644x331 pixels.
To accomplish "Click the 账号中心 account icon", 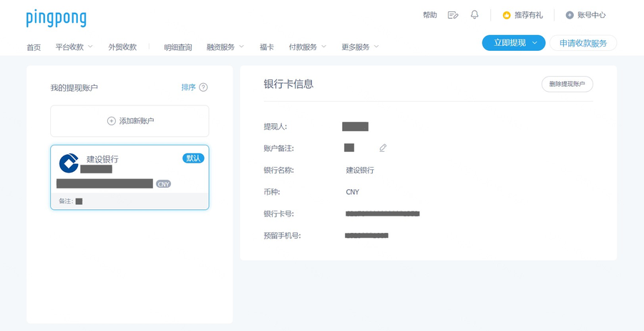I will (x=570, y=15).
